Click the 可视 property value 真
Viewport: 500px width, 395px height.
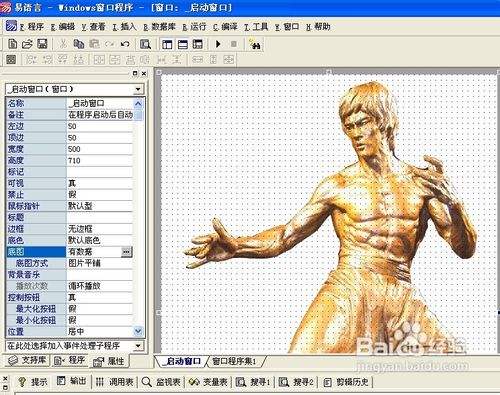100,183
